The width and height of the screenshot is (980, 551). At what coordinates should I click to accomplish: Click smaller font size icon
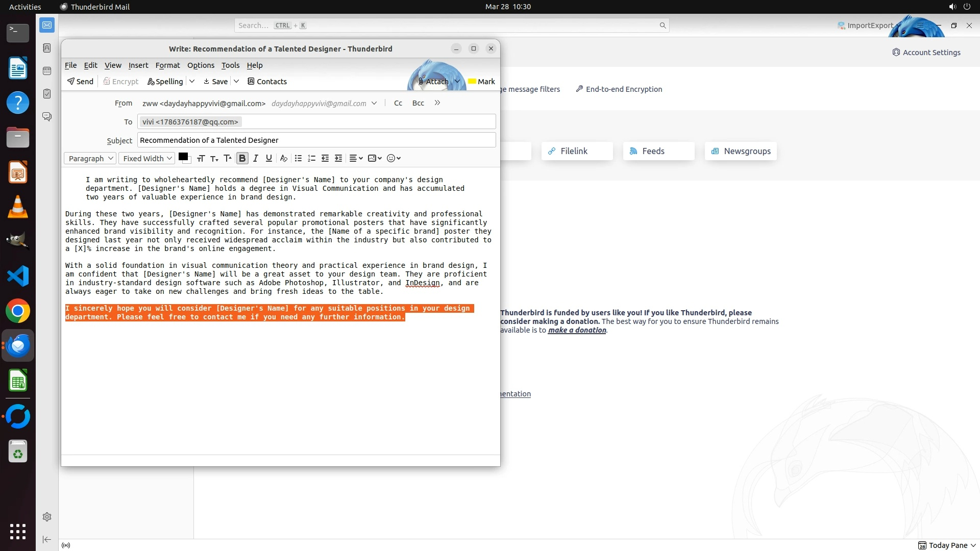tap(214, 158)
